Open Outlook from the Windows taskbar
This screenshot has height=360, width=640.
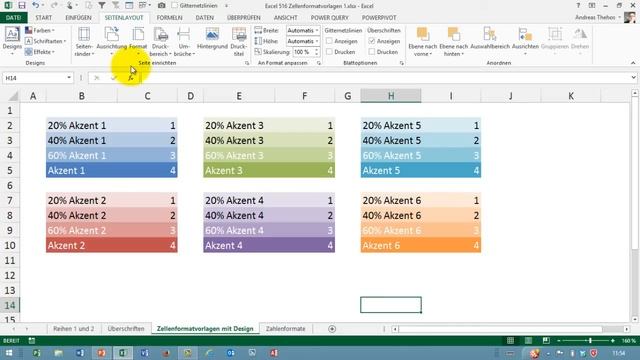pyautogui.click(x=231, y=353)
